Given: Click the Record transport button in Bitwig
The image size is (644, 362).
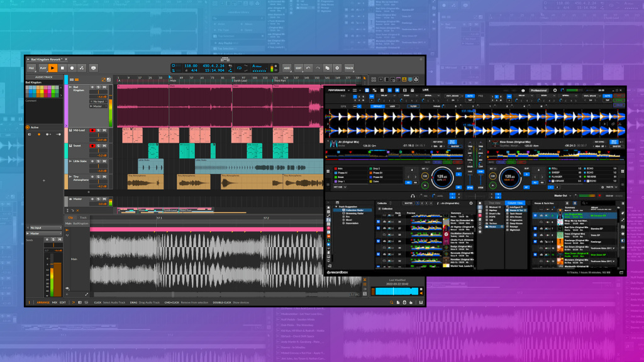Looking at the screenshot, I should click(x=72, y=68).
